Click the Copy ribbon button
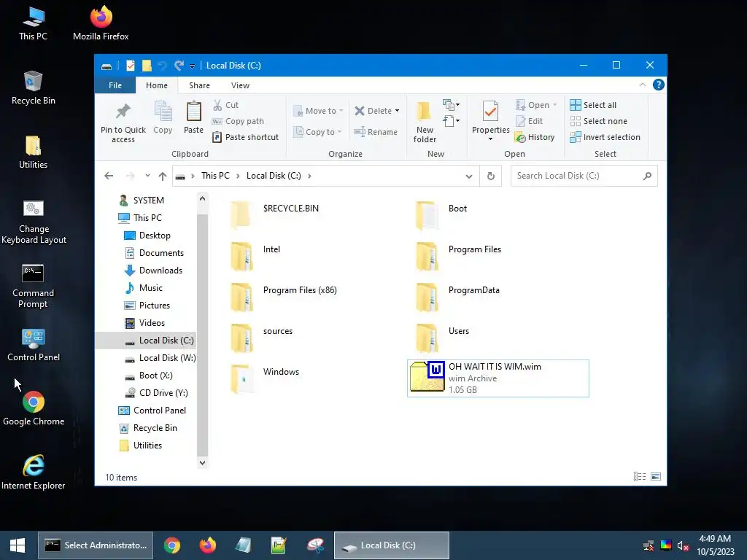This screenshot has height=560, width=747. pyautogui.click(x=163, y=117)
